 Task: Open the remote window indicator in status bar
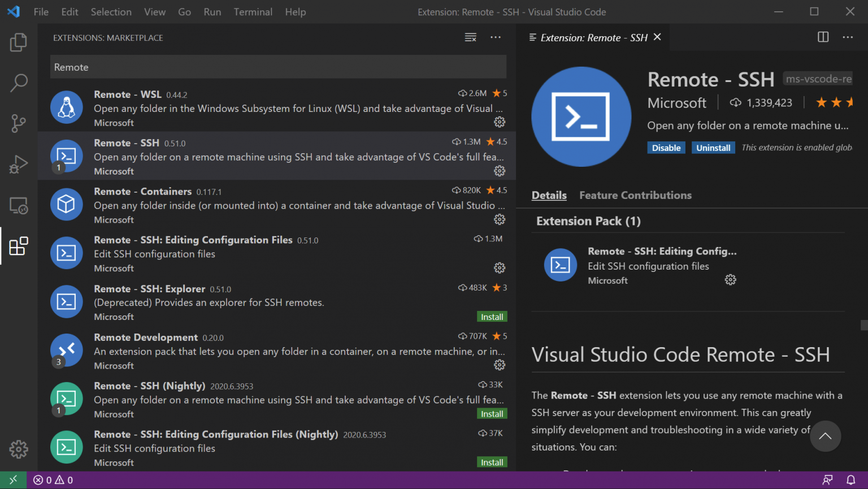(x=13, y=480)
